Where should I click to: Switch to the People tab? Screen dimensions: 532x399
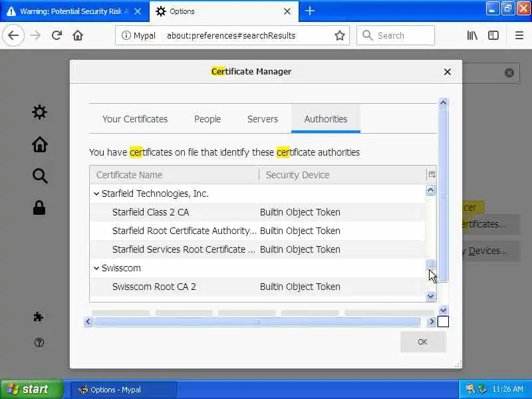207,119
